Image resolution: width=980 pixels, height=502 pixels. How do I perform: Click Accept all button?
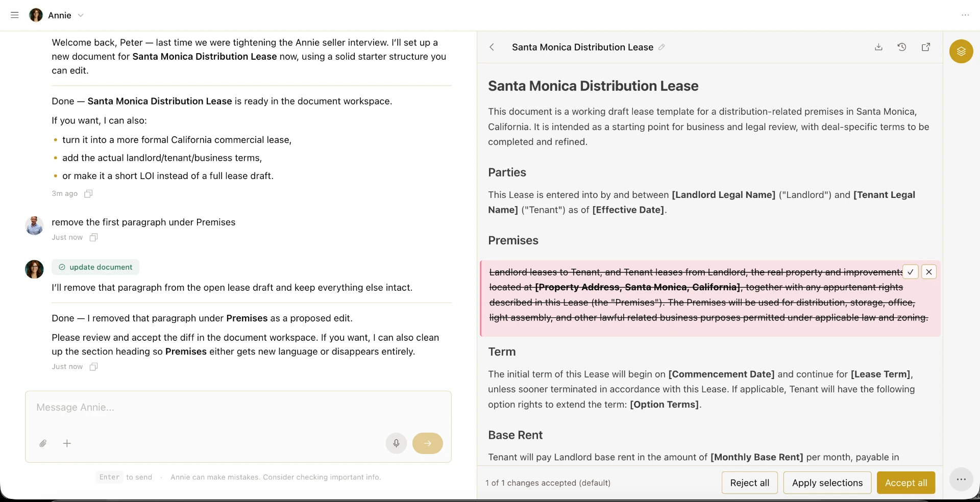coord(906,483)
